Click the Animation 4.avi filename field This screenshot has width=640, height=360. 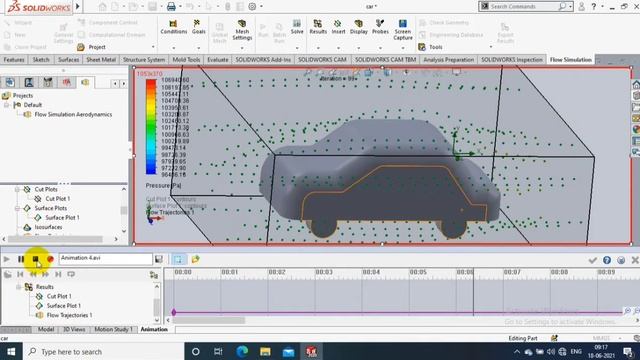[x=105, y=258]
